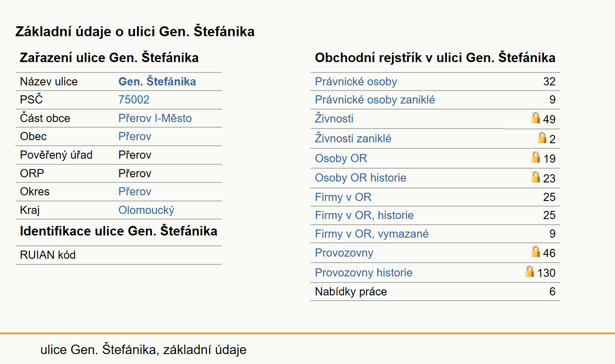The image size is (615, 364).
Task: Open the Přerov link in Obec row
Action: pyautogui.click(x=135, y=136)
